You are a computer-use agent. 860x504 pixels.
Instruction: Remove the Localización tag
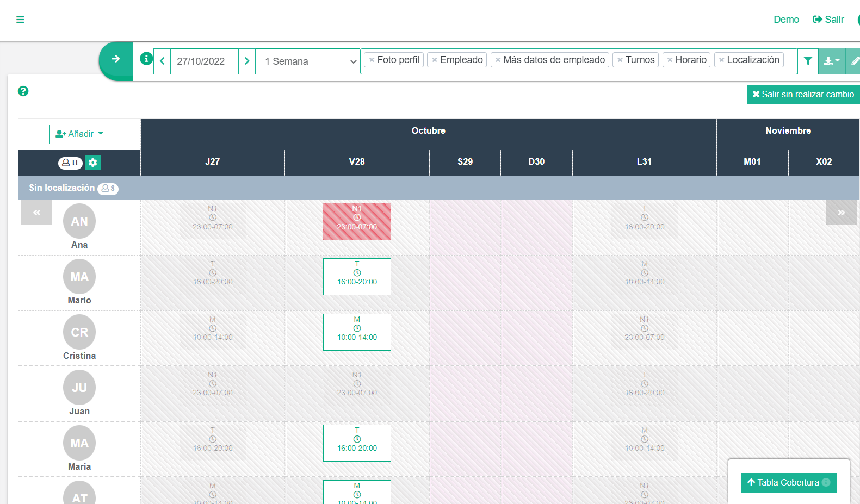click(721, 60)
